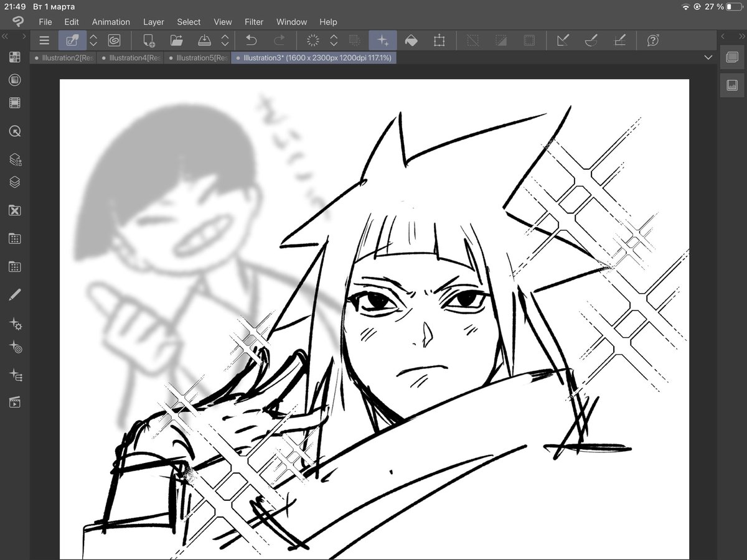
Task: Open the File menu
Action: pyautogui.click(x=45, y=22)
